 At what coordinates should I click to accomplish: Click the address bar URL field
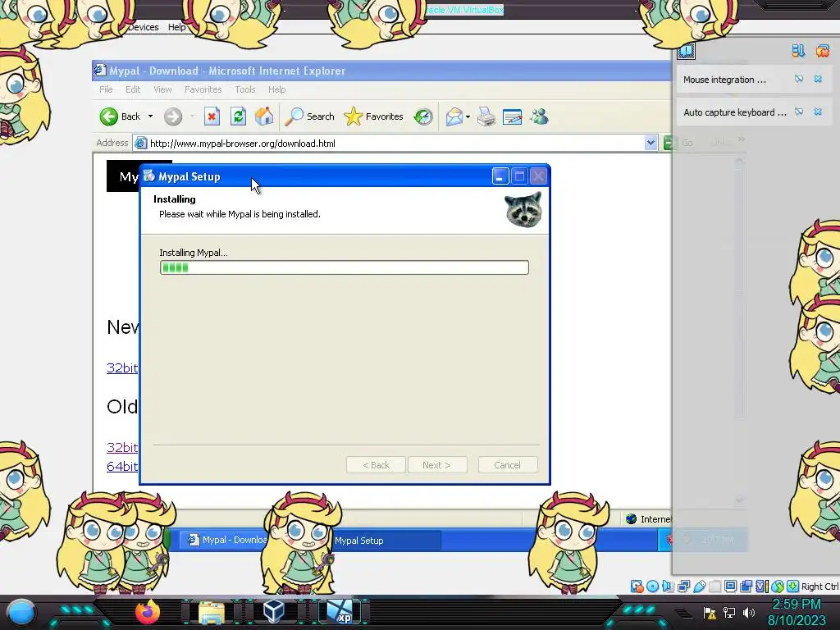388,143
